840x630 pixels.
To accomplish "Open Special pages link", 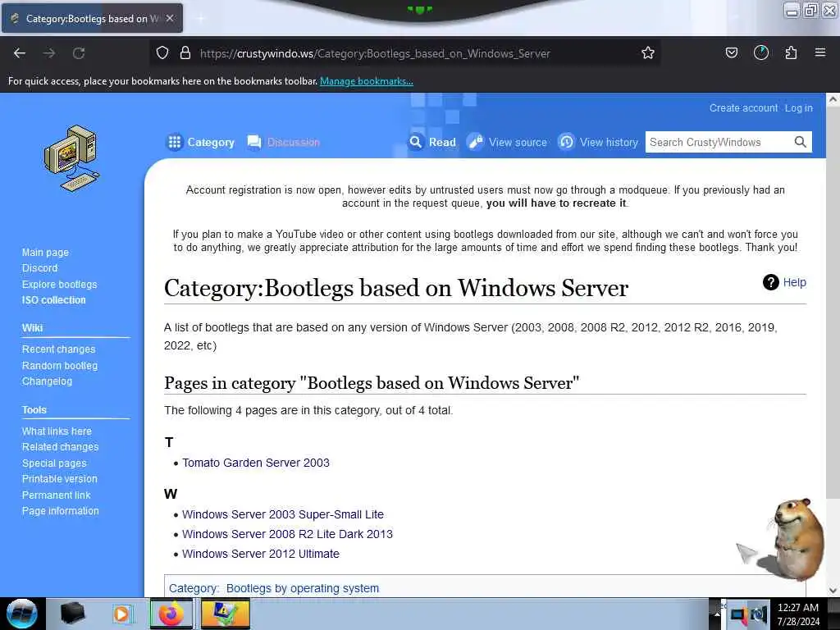I will pyautogui.click(x=54, y=463).
